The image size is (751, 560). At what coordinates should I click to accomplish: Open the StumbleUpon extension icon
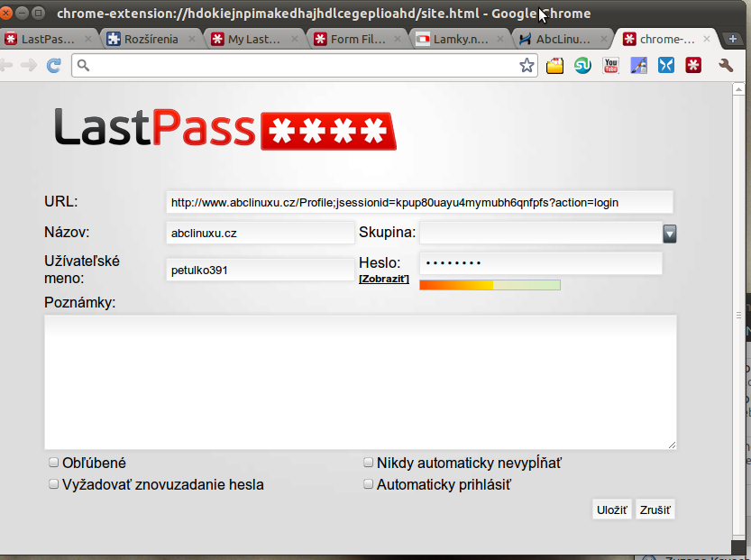(x=582, y=65)
